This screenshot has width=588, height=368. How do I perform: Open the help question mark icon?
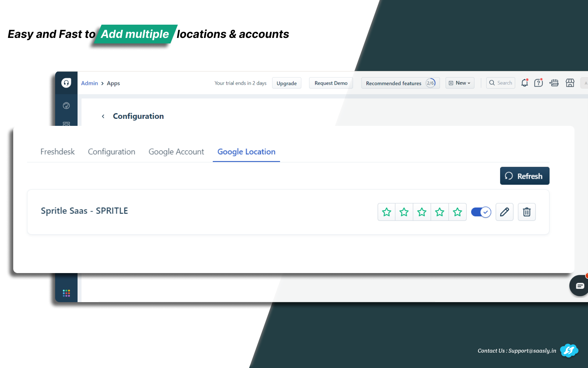(x=538, y=83)
